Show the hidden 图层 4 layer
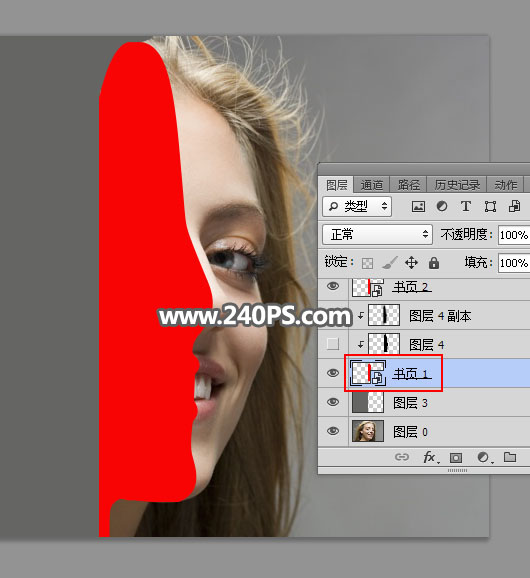Screen dimensions: 530x578 click(333, 344)
